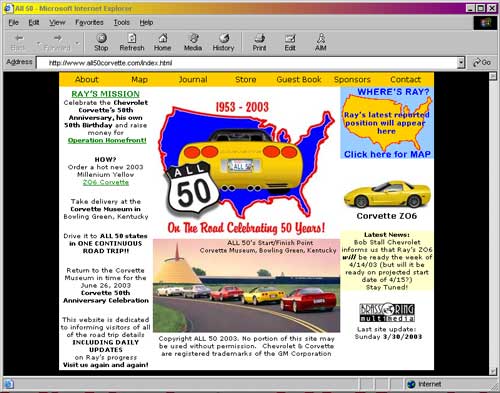Refresh the current page
The width and height of the screenshot is (500, 393).
132,42
